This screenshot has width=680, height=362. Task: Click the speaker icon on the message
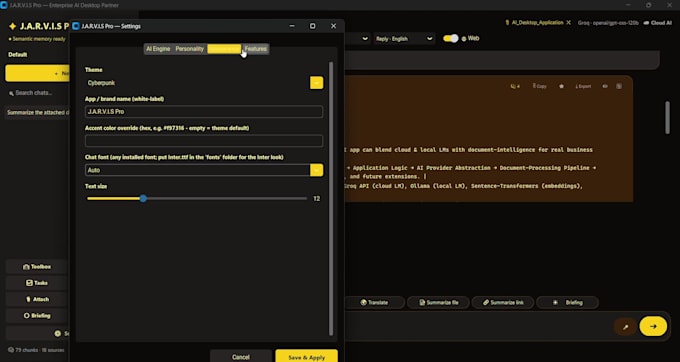(605, 86)
